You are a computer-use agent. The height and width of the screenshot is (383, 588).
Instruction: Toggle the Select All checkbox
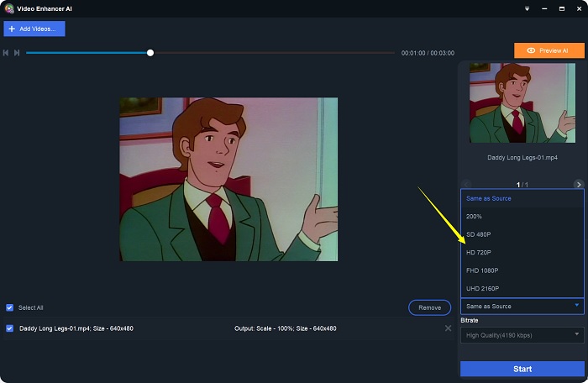tap(10, 307)
